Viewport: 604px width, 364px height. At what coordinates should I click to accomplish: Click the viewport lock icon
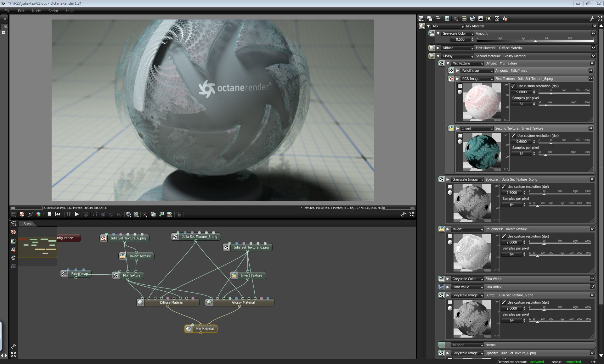click(x=179, y=214)
